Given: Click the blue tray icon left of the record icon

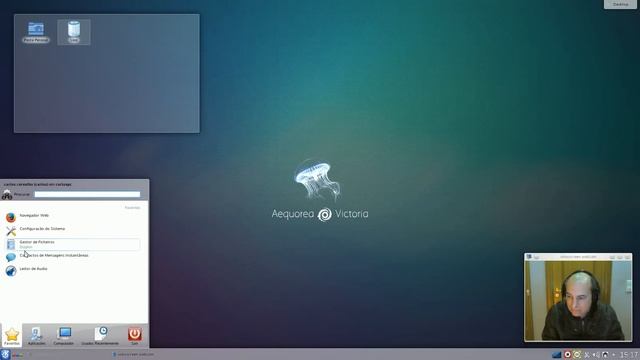Looking at the screenshot, I should coord(556,355).
